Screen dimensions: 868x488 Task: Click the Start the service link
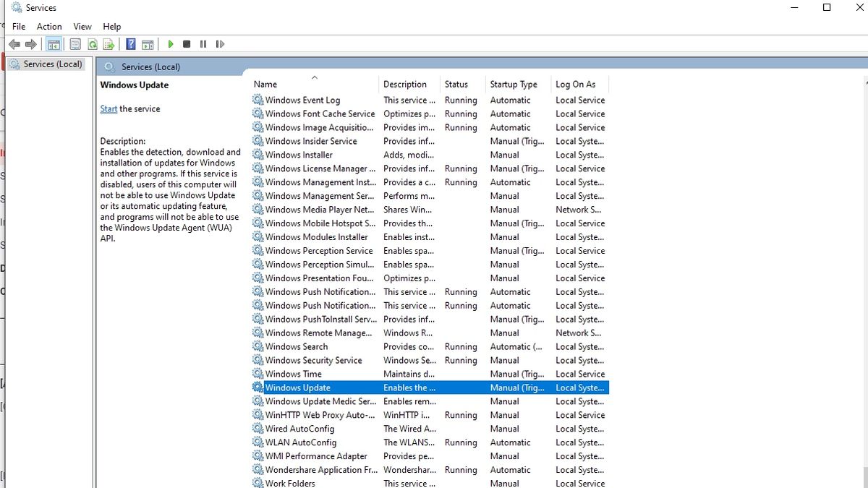coord(109,108)
